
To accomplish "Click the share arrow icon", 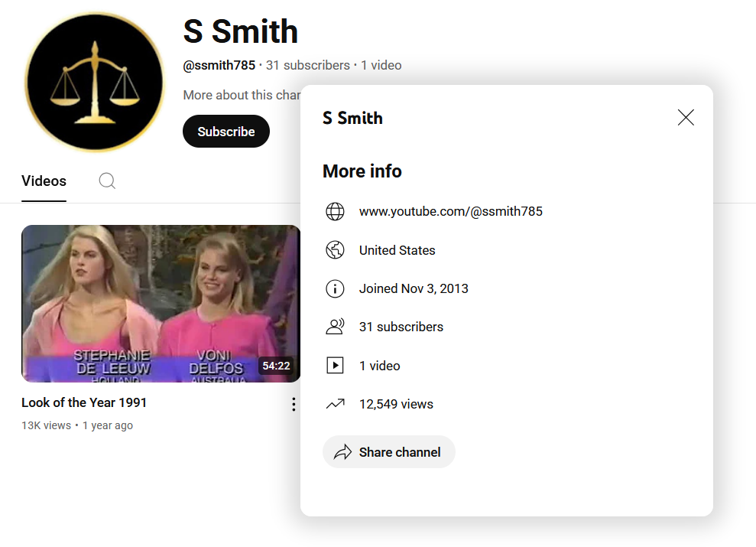I will tap(342, 452).
